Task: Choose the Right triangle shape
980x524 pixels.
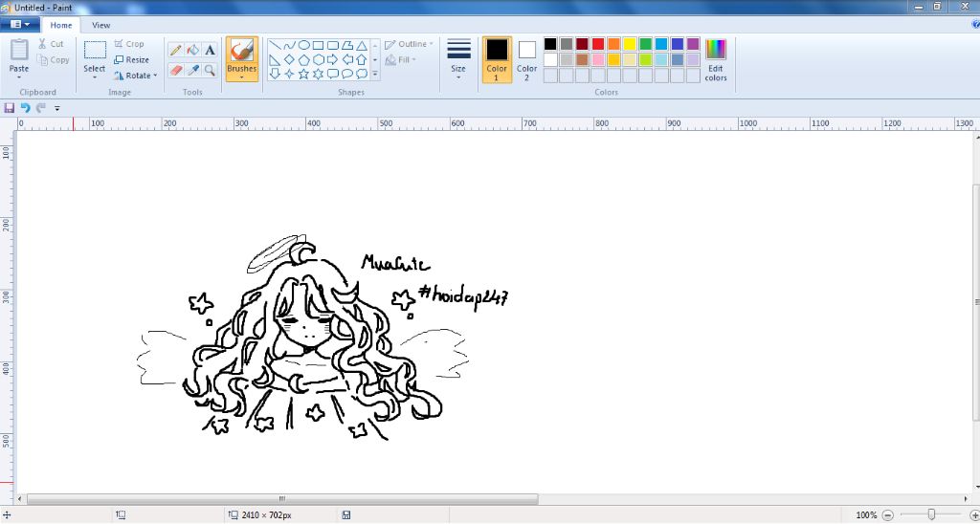Action: [x=275, y=59]
